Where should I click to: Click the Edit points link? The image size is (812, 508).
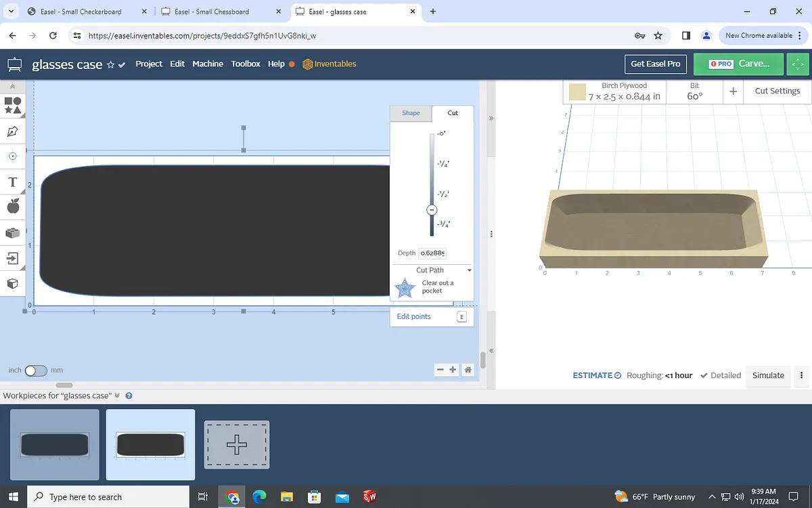(413, 316)
